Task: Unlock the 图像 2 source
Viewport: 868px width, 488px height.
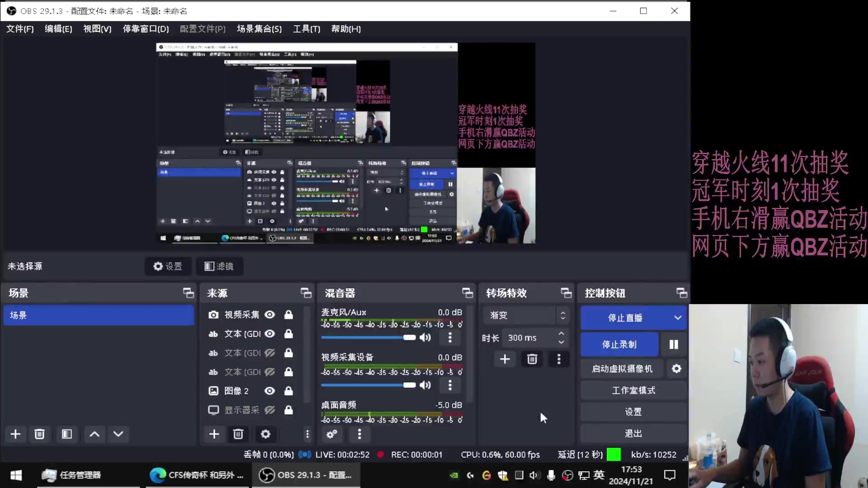Action: click(x=288, y=391)
